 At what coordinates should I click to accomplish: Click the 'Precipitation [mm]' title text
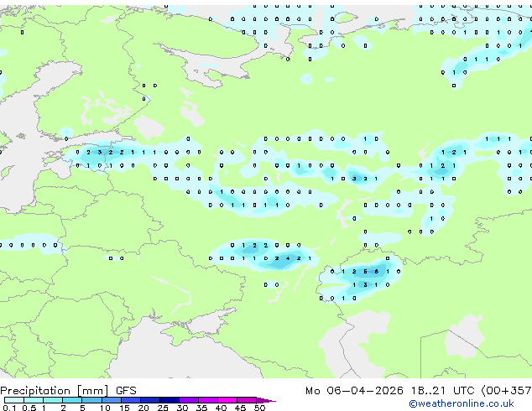55,391
